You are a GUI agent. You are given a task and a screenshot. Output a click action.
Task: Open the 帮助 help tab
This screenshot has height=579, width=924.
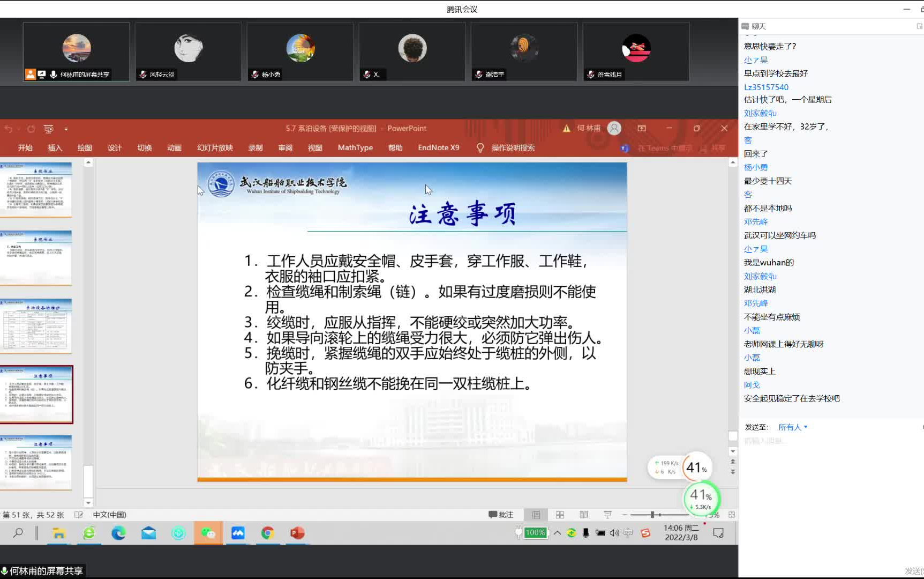point(395,148)
